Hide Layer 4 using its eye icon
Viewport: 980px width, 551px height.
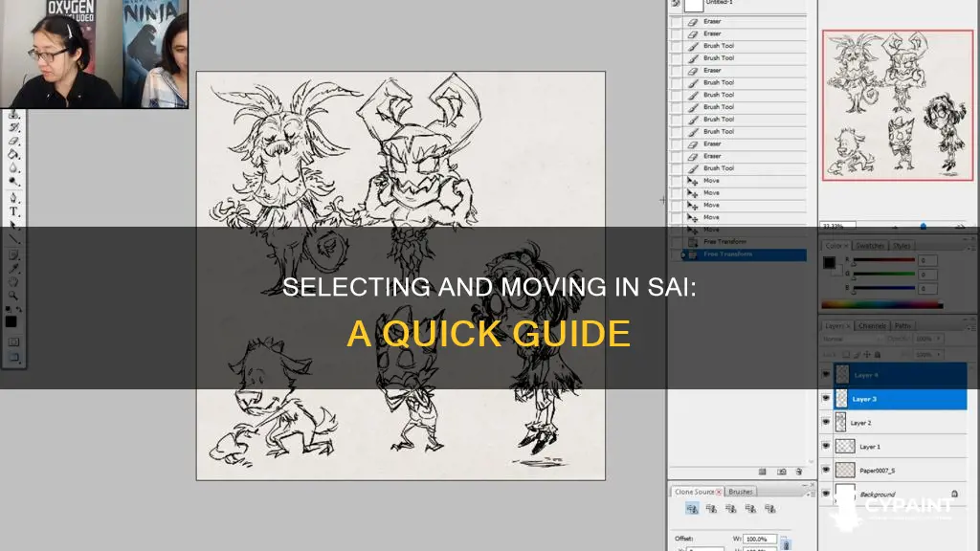[x=826, y=375]
